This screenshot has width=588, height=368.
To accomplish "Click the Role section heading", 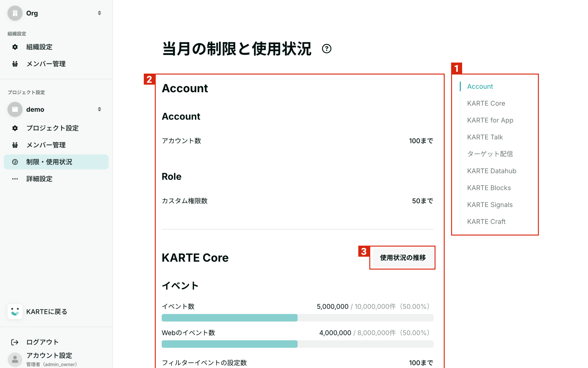I will 172,176.
